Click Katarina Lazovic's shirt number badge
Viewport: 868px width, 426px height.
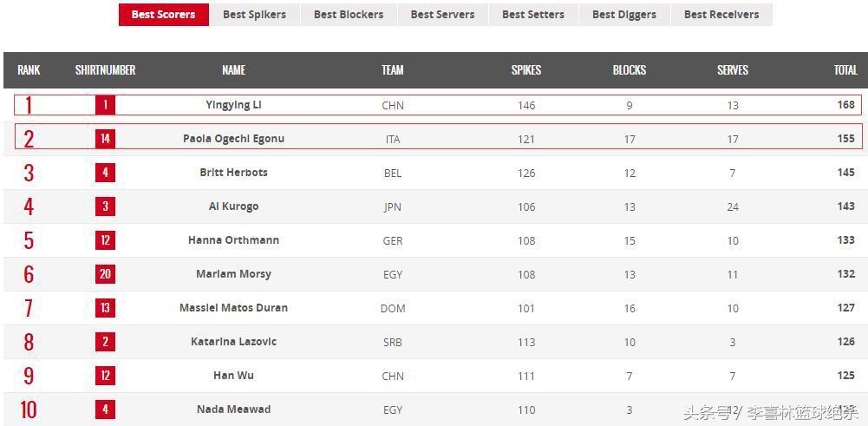[105, 342]
